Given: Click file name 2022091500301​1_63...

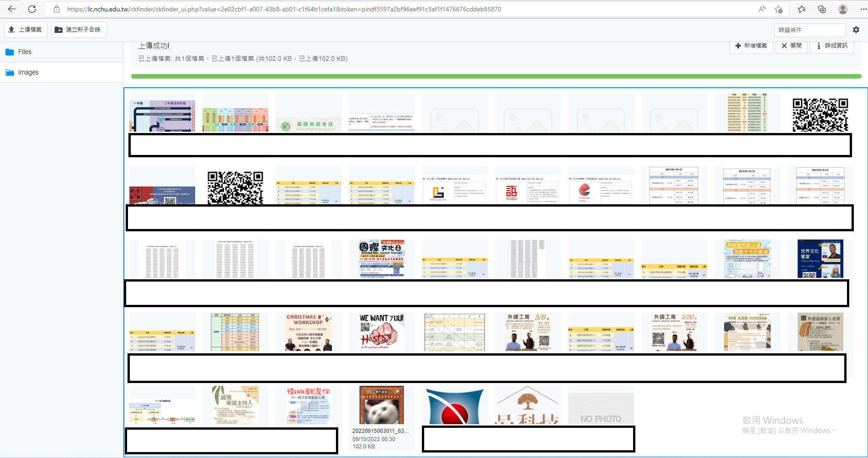Looking at the screenshot, I should point(380,431).
